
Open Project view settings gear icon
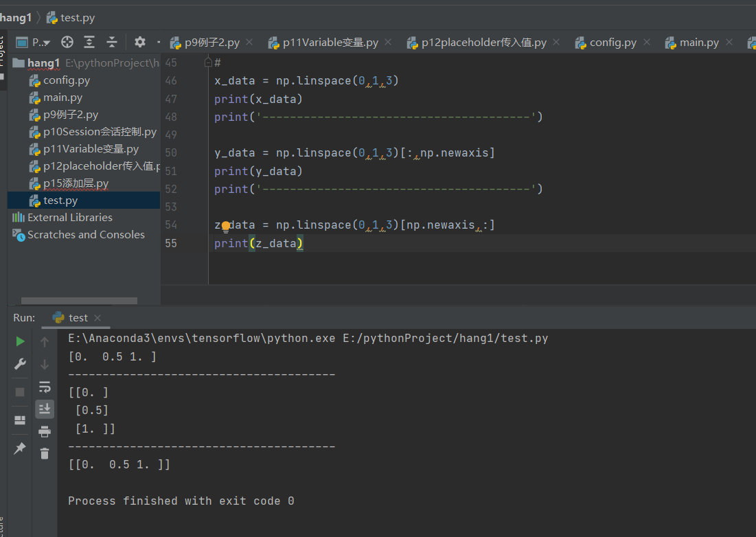pos(140,42)
